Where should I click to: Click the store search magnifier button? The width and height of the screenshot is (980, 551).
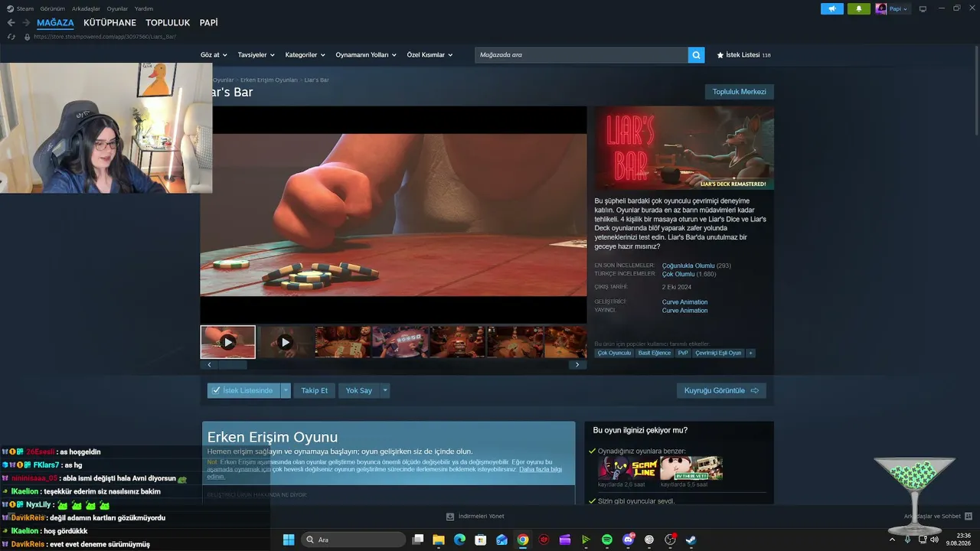[x=696, y=55]
